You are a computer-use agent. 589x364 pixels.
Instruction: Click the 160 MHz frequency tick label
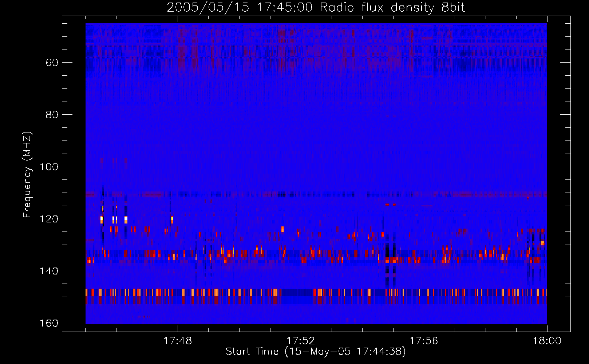(49, 323)
